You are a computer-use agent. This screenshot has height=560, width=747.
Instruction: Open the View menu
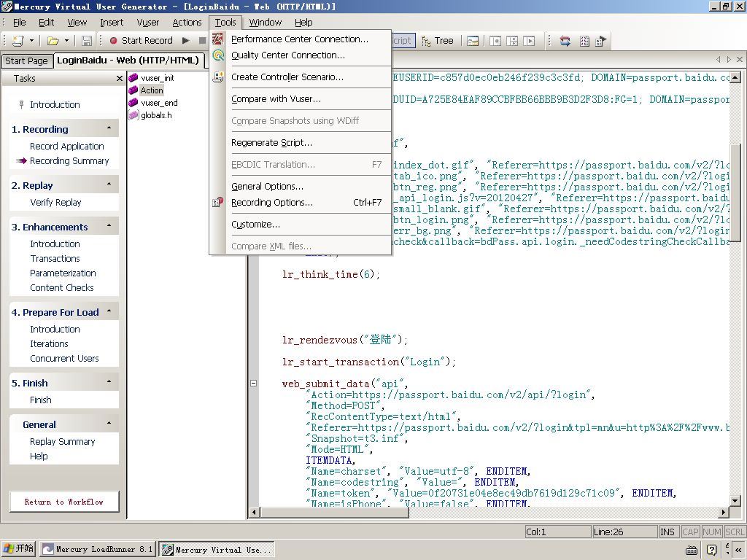tap(77, 23)
